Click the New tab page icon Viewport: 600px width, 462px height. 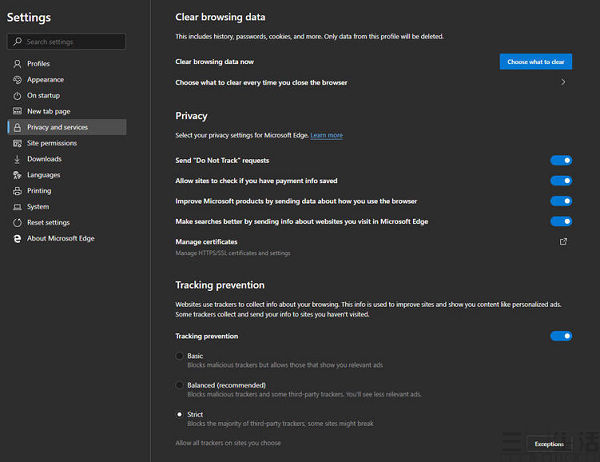click(17, 111)
